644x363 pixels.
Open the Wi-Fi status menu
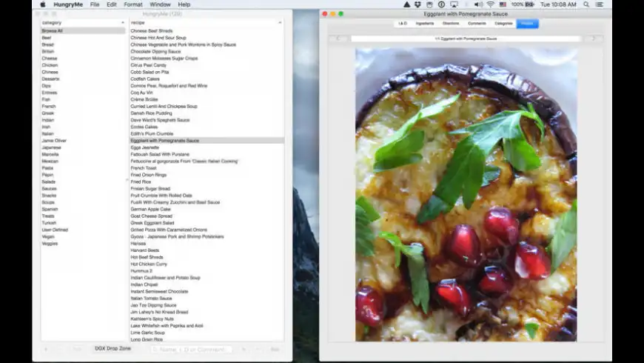coord(490,4)
